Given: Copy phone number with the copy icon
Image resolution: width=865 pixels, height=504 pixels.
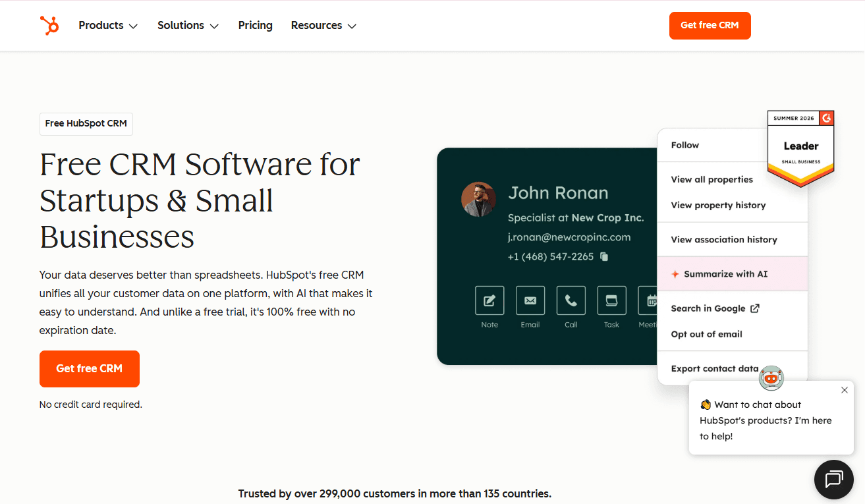Looking at the screenshot, I should coord(604,257).
